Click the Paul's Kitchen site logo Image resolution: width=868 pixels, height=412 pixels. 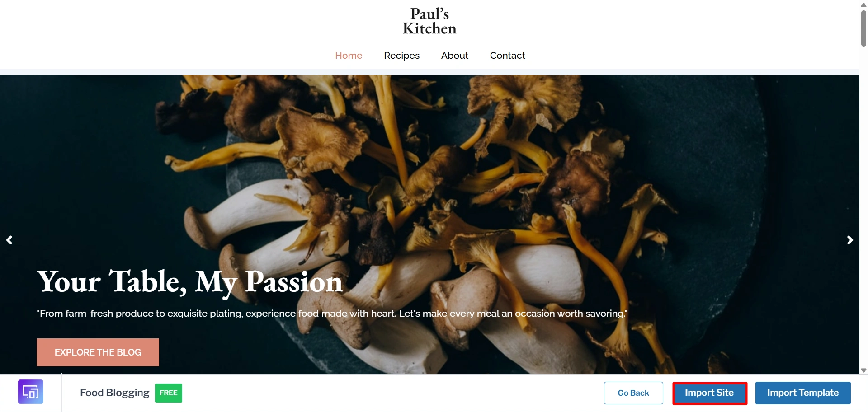pos(429,21)
